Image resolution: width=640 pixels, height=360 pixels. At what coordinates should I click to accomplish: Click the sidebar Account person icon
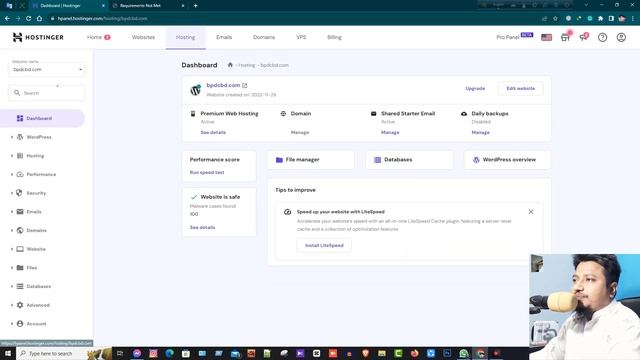coord(20,324)
